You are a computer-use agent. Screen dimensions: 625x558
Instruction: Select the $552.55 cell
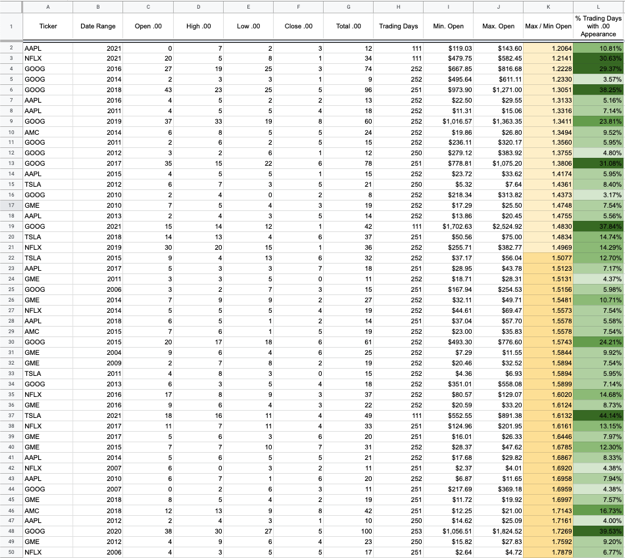pyautogui.click(x=448, y=416)
